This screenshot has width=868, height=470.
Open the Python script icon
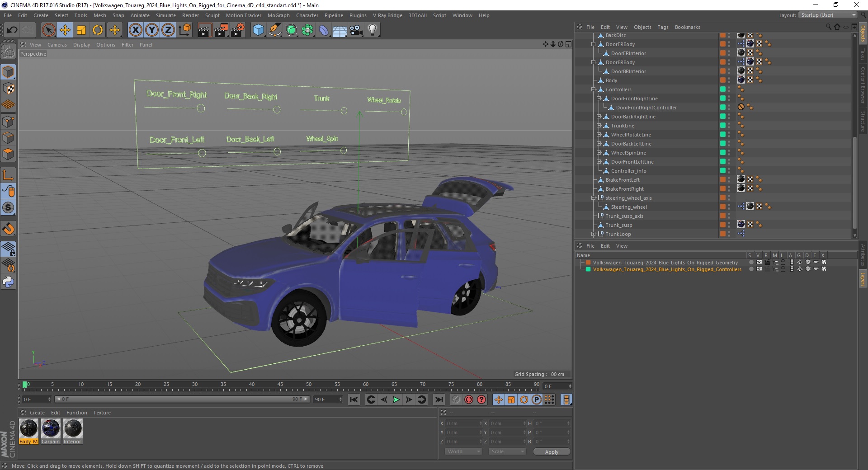[8, 282]
